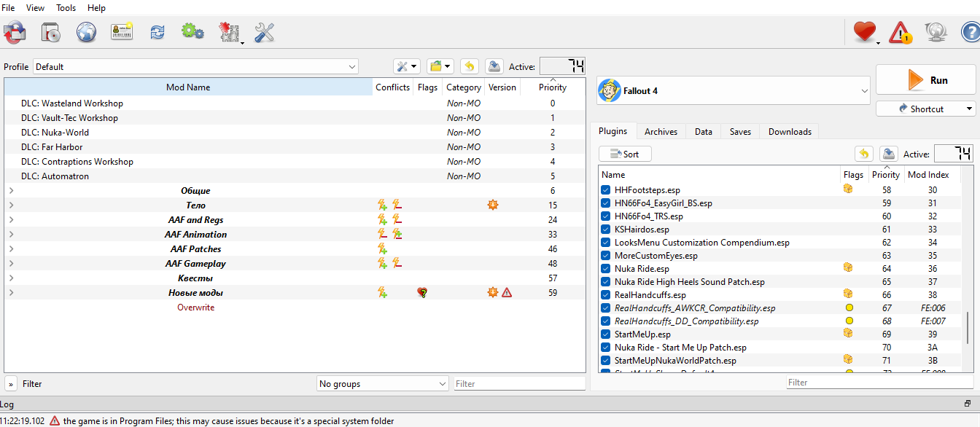Open the folder dropdown above mod list
The image size is (980, 427).
[x=440, y=66]
